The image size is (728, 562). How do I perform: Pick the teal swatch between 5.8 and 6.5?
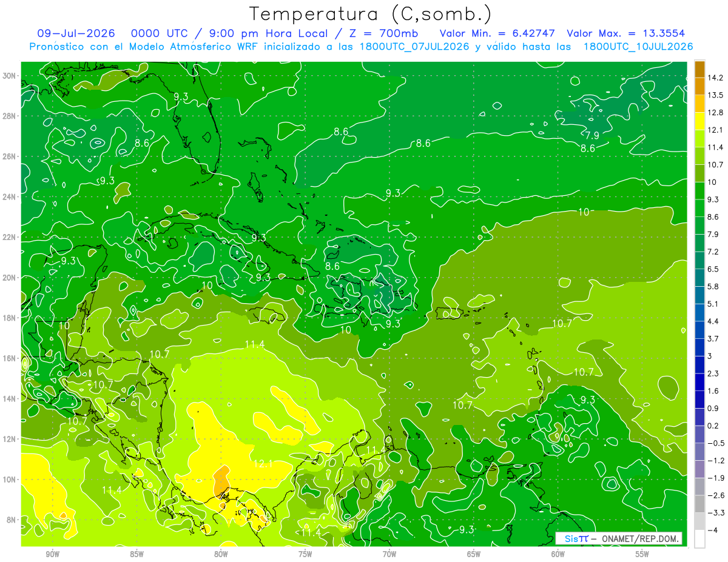(699, 278)
